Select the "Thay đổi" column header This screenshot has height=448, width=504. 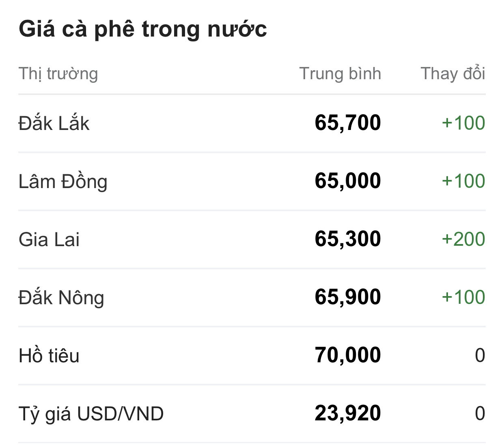[453, 74]
